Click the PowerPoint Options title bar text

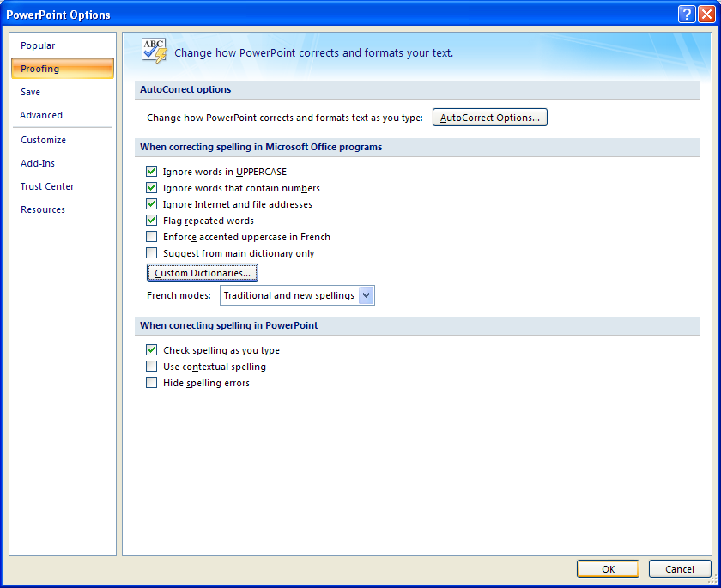(58, 15)
